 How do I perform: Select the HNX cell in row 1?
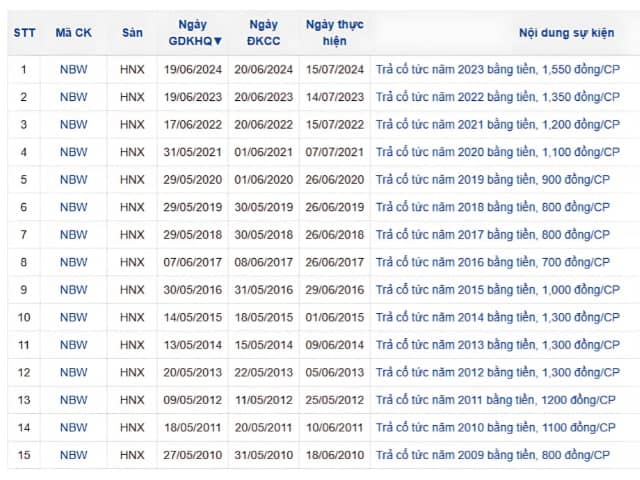[x=132, y=69]
